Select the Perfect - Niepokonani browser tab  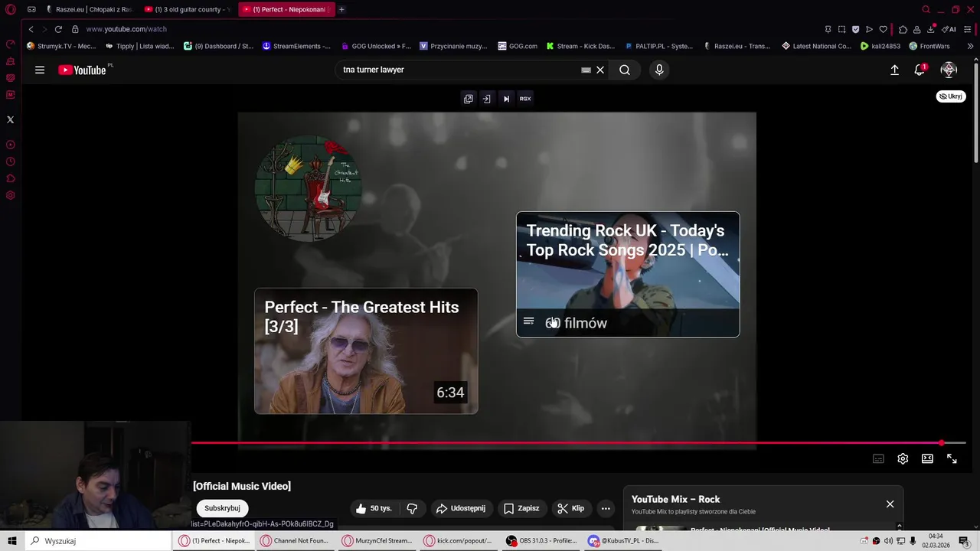286,9
